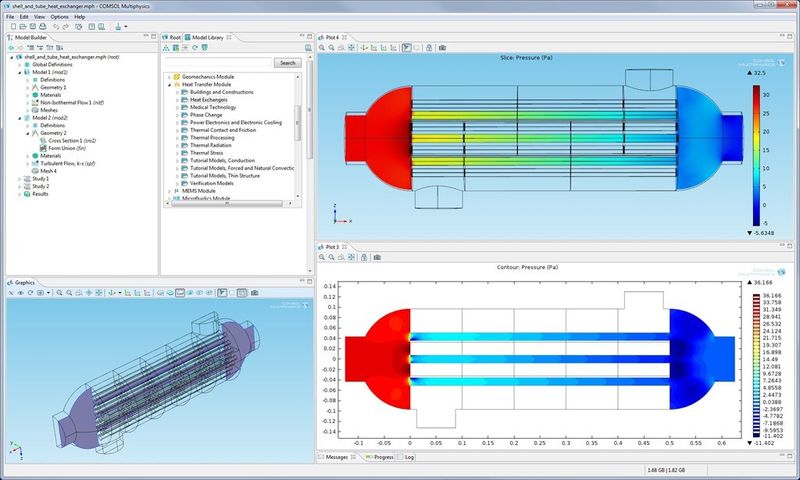Viewport: 800px width, 480px height.
Task: Click Zoom Extents icon in Plot 4 toolbar
Action: click(x=352, y=47)
